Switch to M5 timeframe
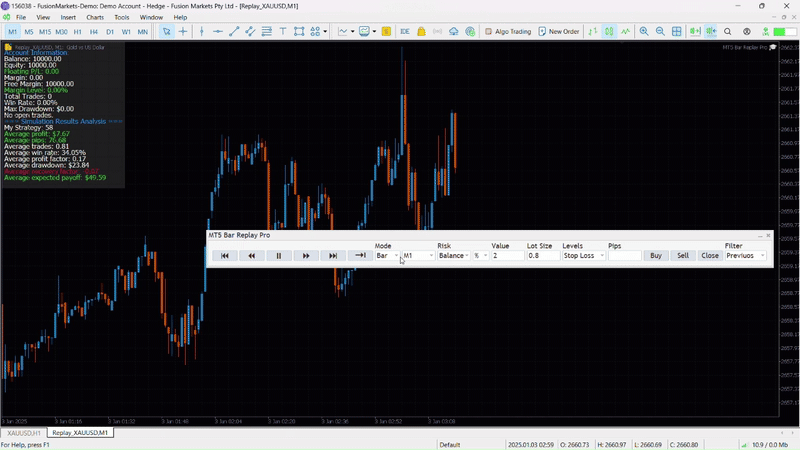This screenshot has width=800, height=450. click(x=29, y=32)
